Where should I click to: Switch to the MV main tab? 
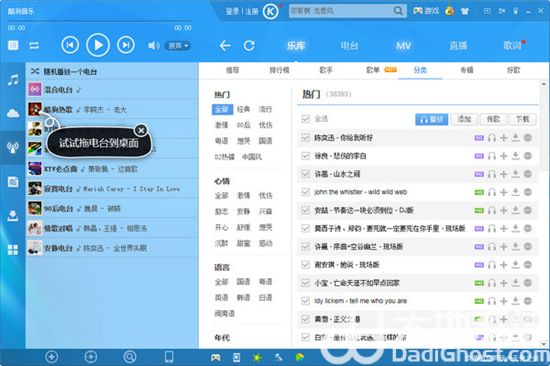(403, 46)
